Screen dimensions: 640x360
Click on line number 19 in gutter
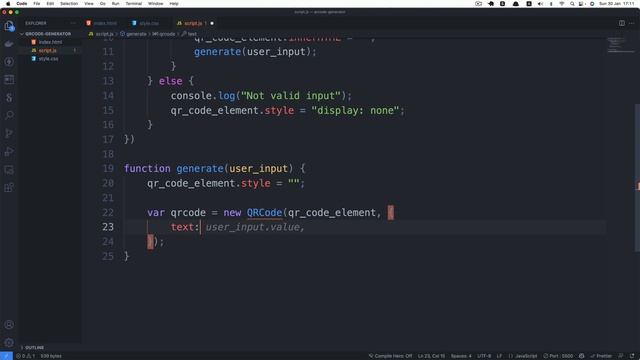108,169
